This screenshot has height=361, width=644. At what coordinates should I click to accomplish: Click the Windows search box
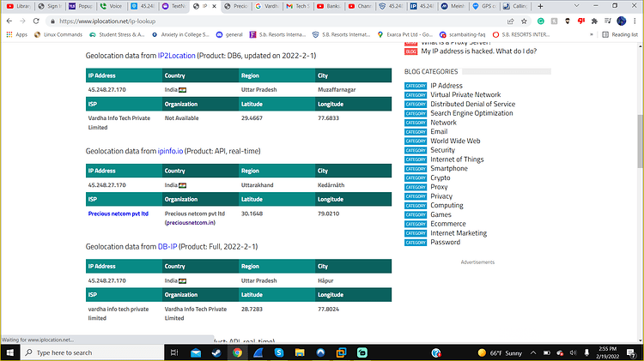pos(92,352)
